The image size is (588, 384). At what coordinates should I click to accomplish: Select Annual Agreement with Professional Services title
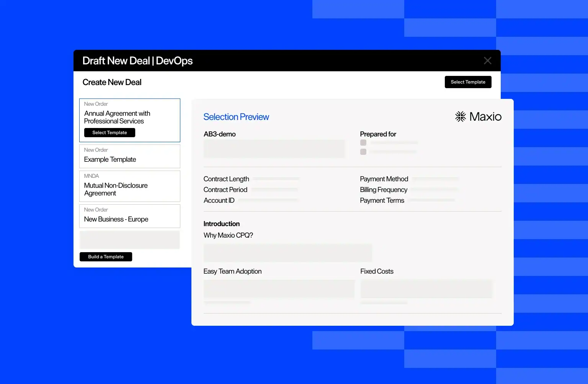point(117,117)
